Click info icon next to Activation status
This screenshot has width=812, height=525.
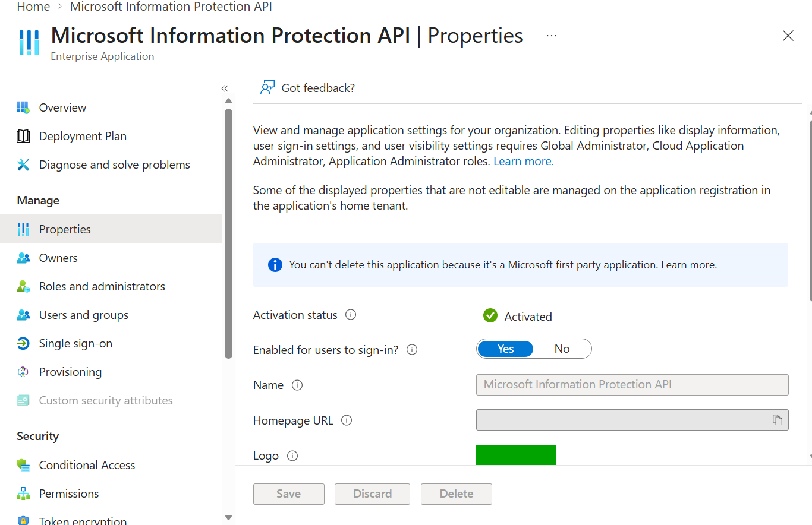point(351,315)
